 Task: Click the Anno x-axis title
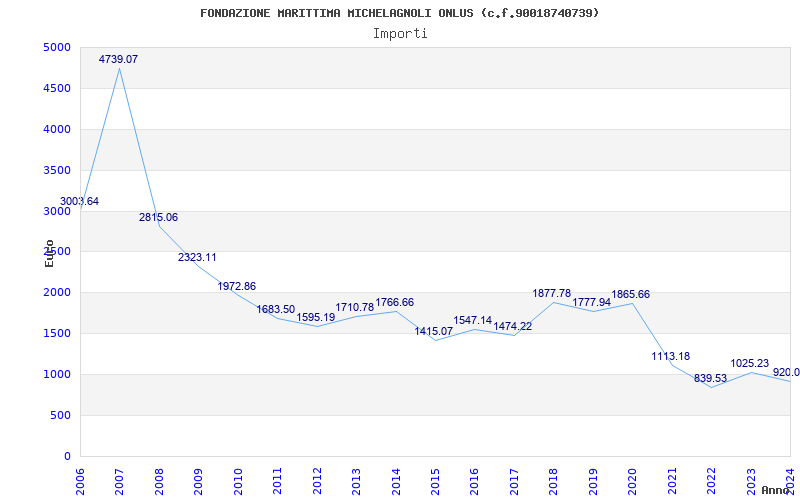[x=776, y=490]
